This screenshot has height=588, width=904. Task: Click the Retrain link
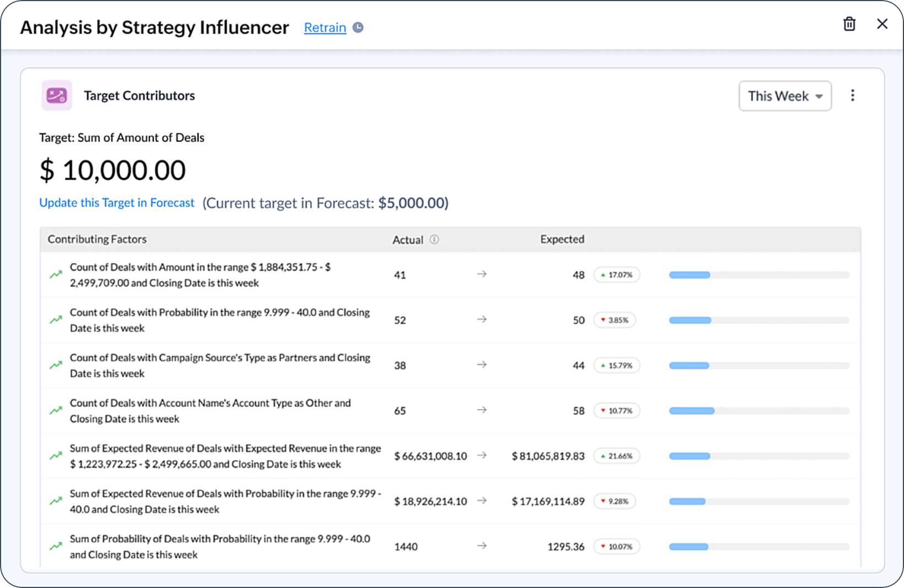(325, 28)
